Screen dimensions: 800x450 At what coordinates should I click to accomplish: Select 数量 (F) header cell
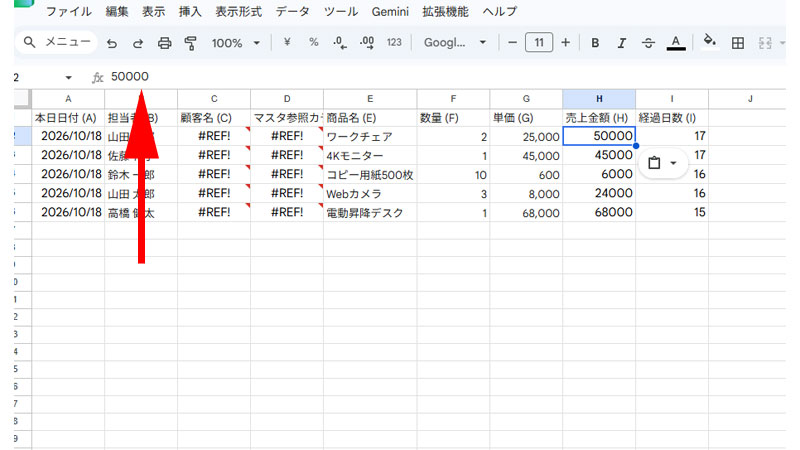453,118
